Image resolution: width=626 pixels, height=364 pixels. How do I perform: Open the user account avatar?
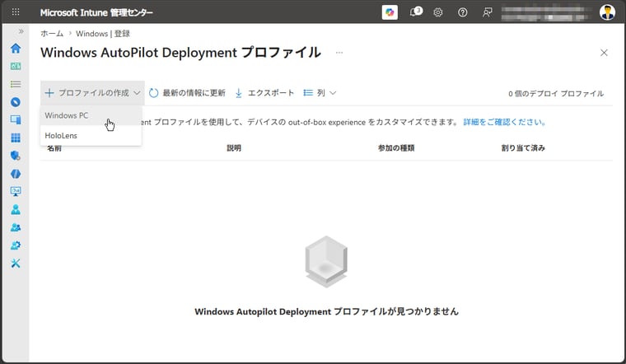tap(607, 12)
